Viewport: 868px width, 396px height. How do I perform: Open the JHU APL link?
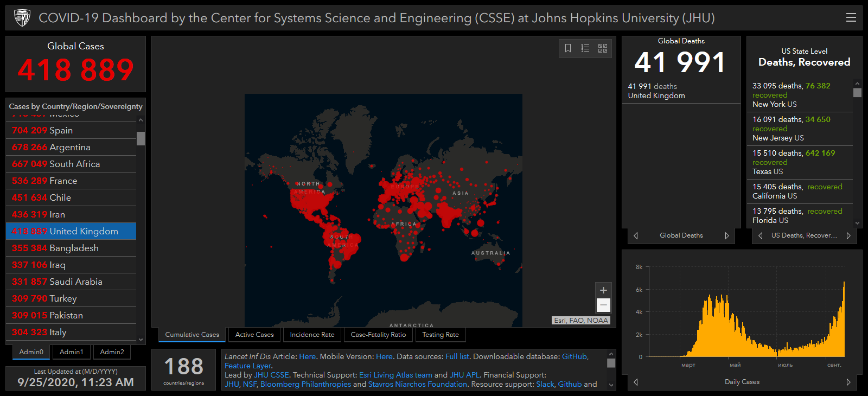point(464,375)
